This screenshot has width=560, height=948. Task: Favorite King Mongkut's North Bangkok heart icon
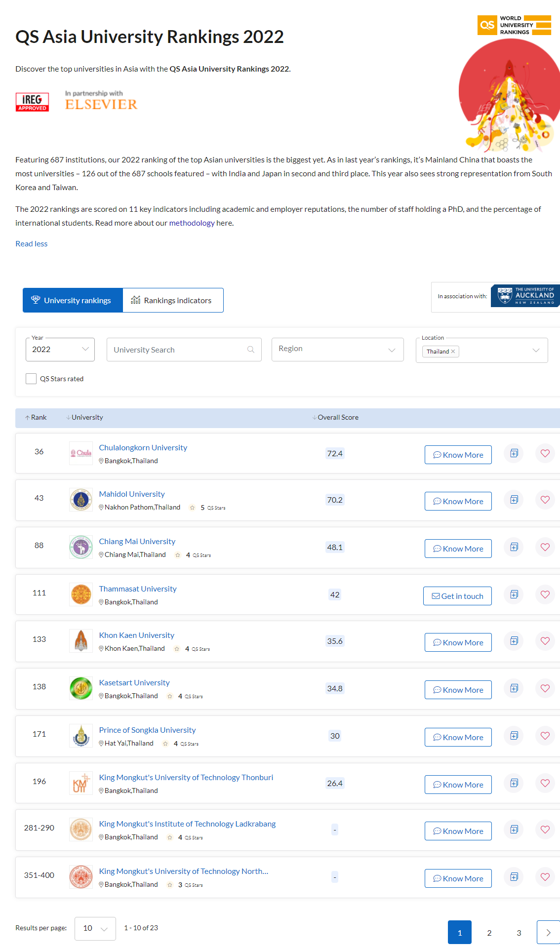[545, 877]
